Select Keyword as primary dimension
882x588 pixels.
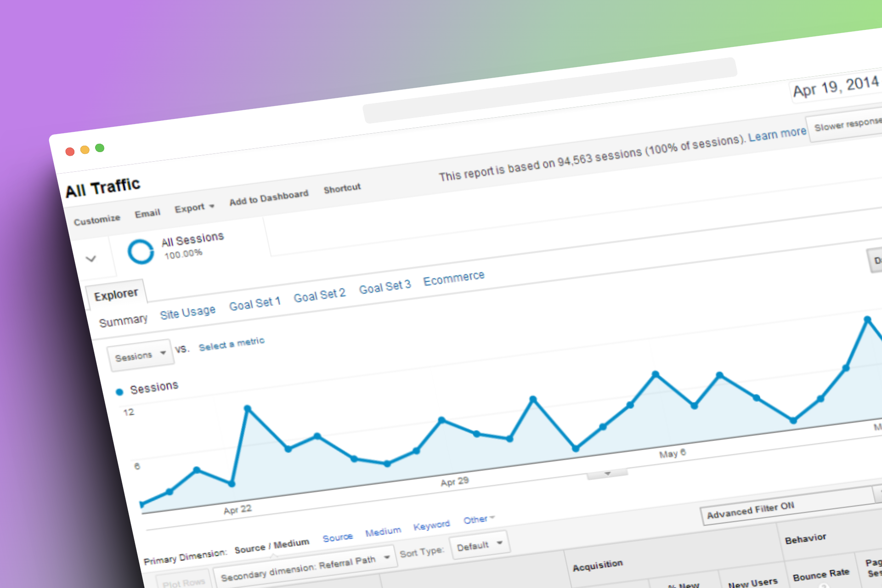(x=431, y=525)
